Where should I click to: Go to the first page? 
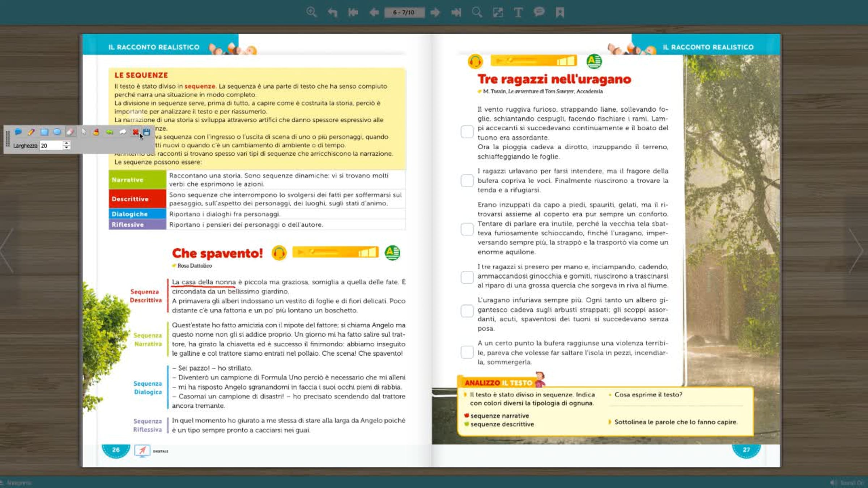pyautogui.click(x=353, y=12)
